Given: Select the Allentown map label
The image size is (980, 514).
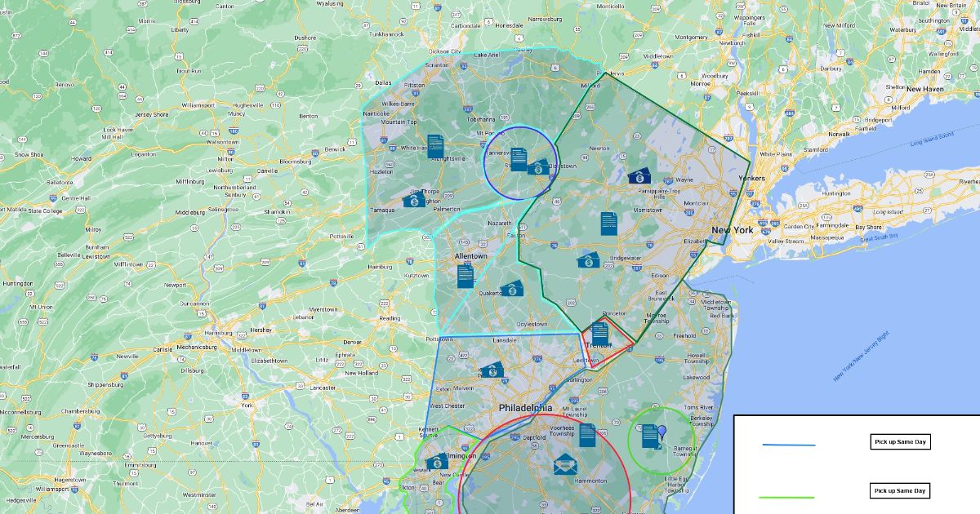Looking at the screenshot, I should pyautogui.click(x=470, y=256).
